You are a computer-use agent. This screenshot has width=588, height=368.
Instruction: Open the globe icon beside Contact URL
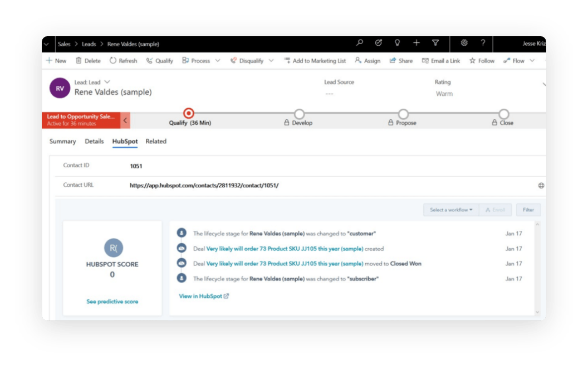tap(541, 186)
